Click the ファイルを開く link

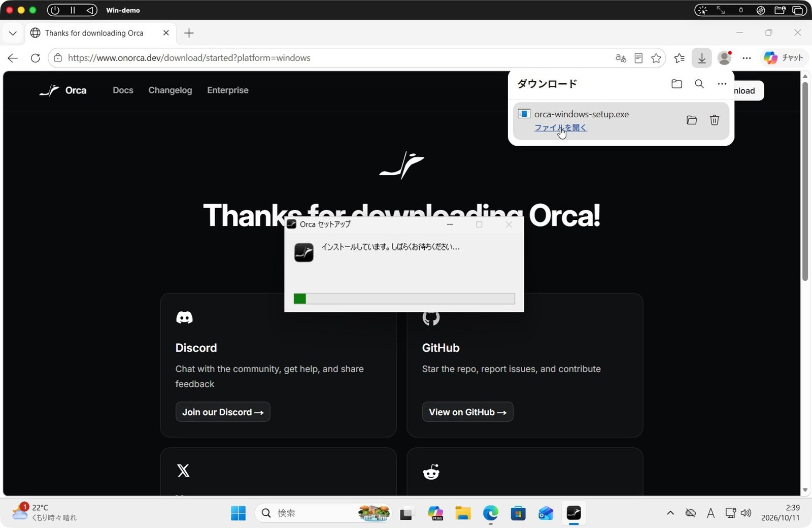point(560,128)
